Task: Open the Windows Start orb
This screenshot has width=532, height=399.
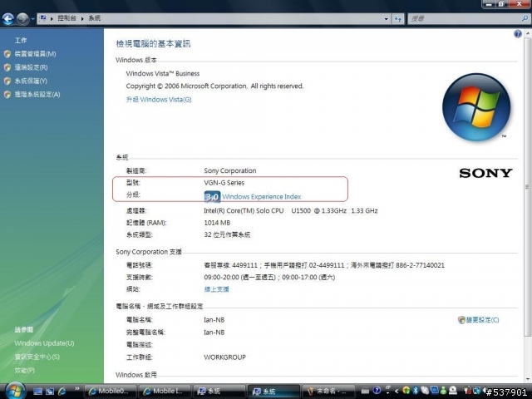Action: click(15, 391)
